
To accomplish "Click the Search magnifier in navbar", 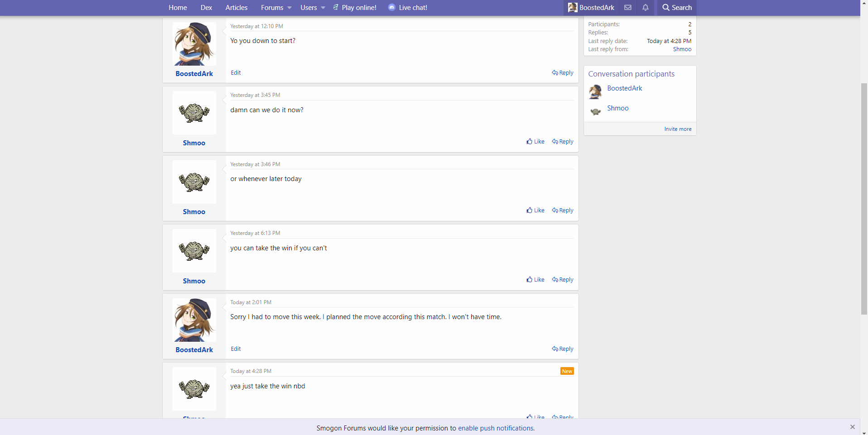I will pyautogui.click(x=665, y=8).
